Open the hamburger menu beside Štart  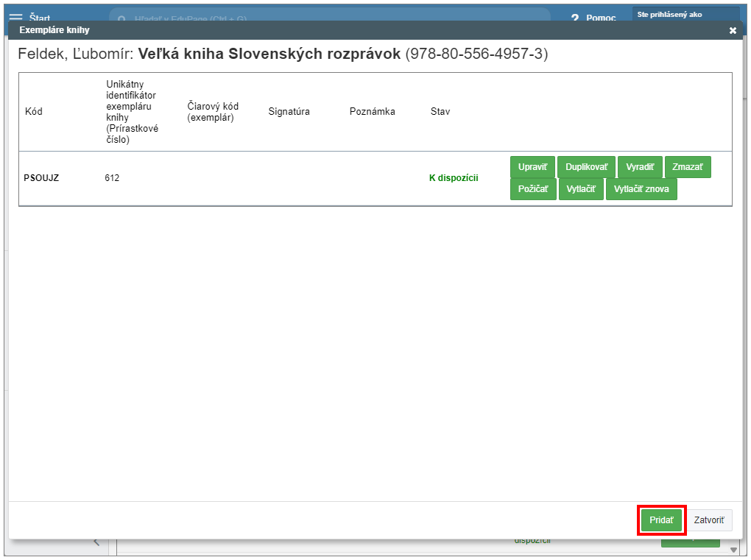point(15,16)
